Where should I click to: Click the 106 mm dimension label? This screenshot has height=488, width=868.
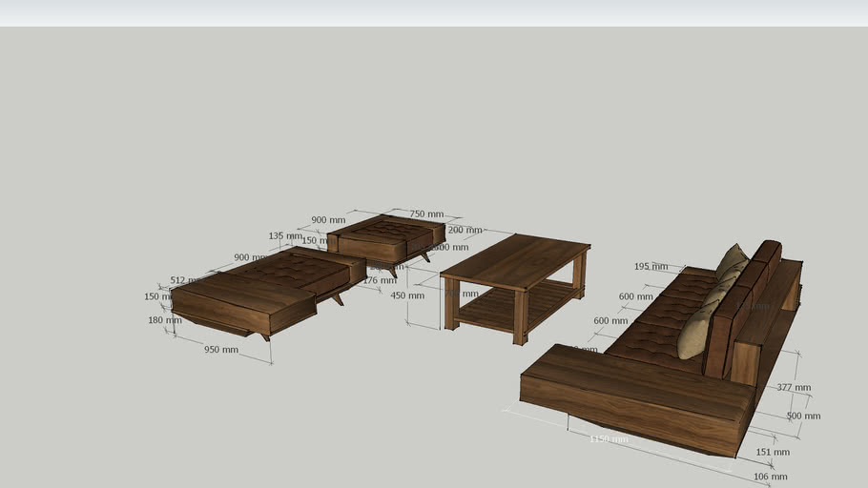tap(770, 476)
